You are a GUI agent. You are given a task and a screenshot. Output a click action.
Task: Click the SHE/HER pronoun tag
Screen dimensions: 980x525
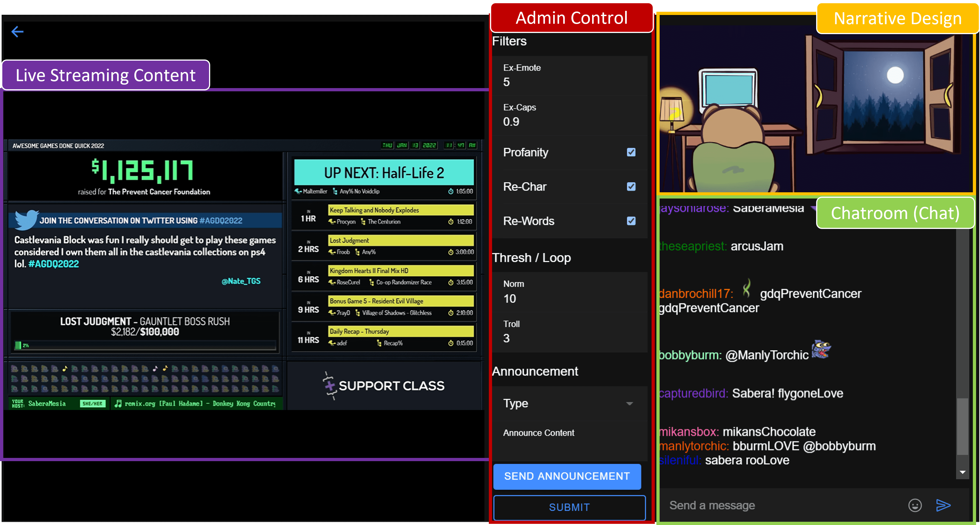(x=92, y=403)
